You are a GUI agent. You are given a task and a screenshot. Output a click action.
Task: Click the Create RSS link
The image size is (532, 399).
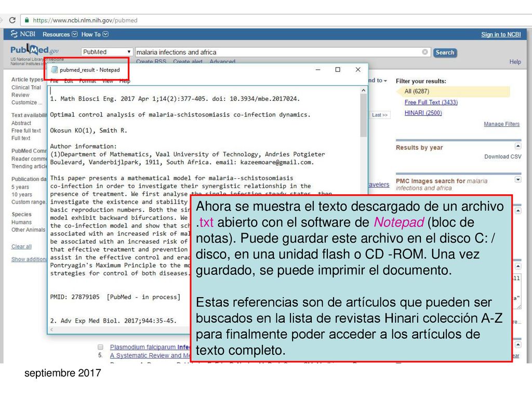[x=151, y=61]
